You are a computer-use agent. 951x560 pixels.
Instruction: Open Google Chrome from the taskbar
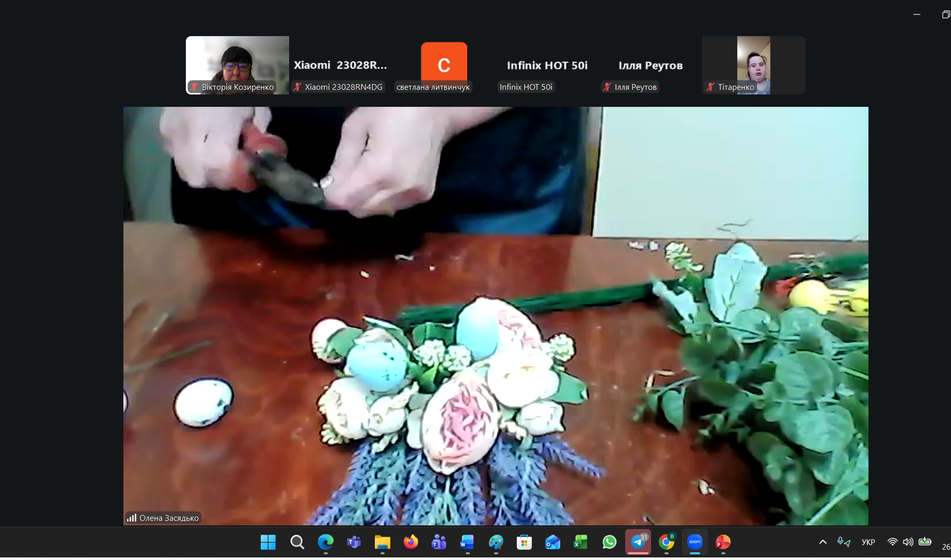[x=667, y=542]
